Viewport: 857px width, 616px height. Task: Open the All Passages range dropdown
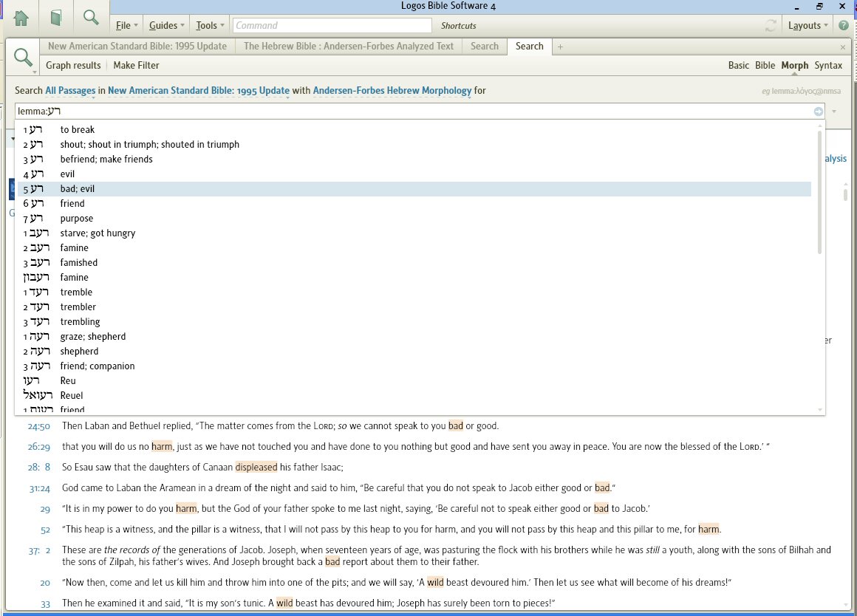tap(70, 91)
